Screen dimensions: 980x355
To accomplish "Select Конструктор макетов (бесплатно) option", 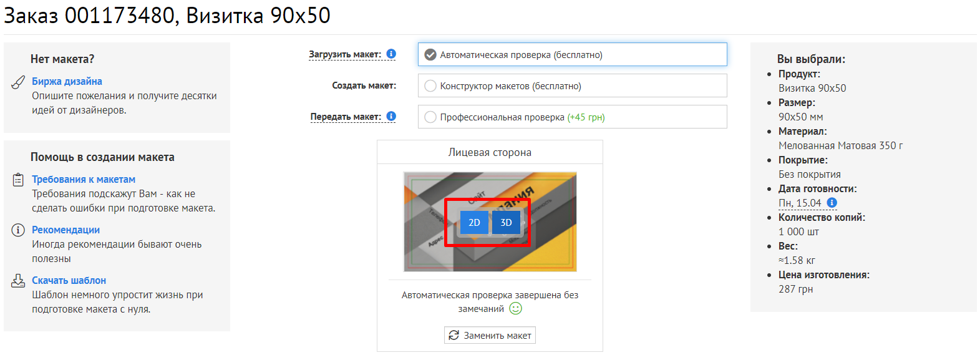I will (430, 86).
